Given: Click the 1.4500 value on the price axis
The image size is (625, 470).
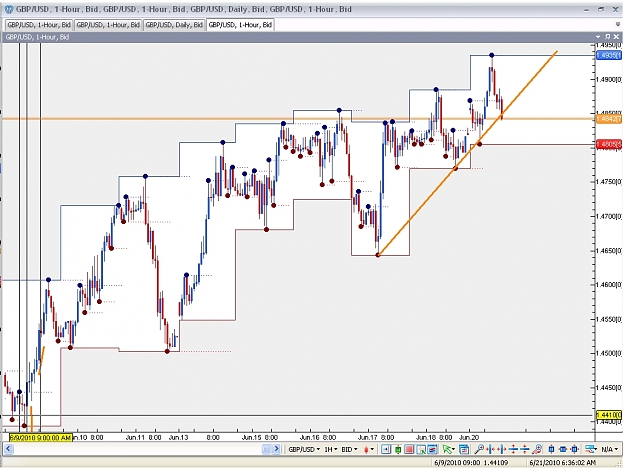Looking at the screenshot, I should coord(608,353).
